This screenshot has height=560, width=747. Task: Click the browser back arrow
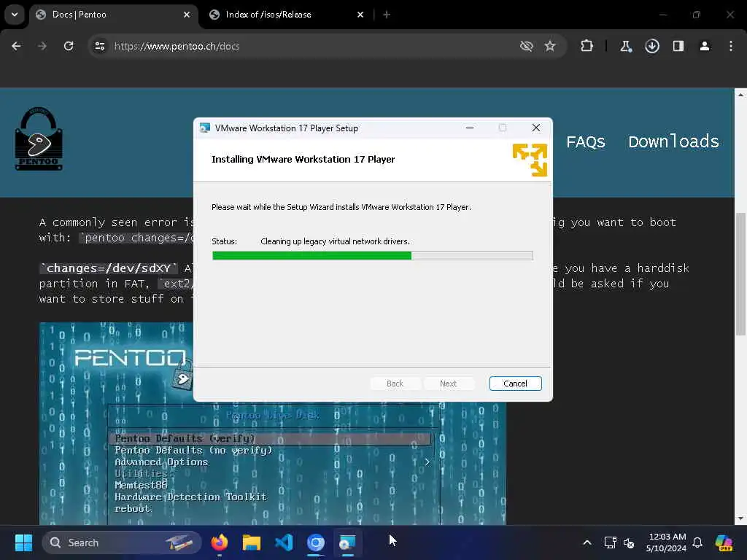(x=16, y=46)
